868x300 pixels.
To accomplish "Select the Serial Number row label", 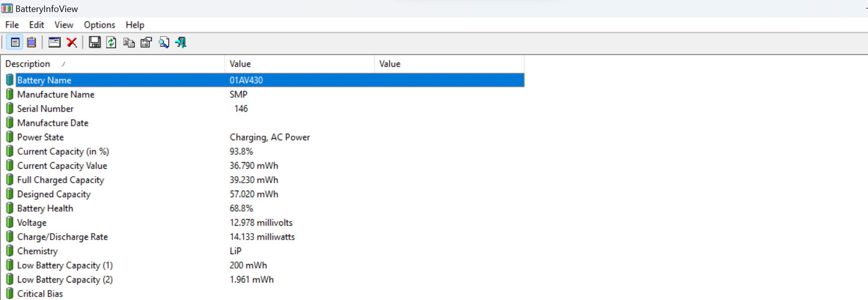I will tap(45, 108).
